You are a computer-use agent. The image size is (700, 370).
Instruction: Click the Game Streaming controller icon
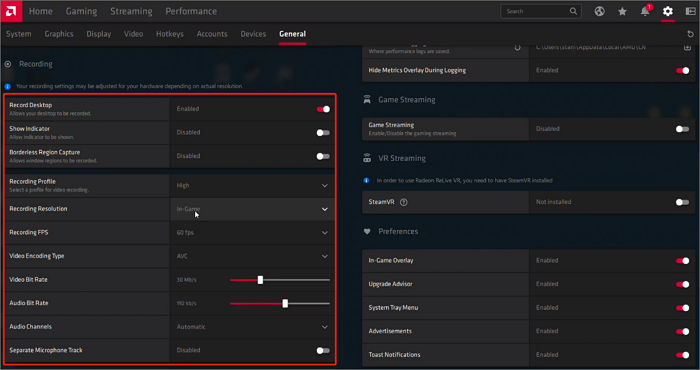(367, 100)
